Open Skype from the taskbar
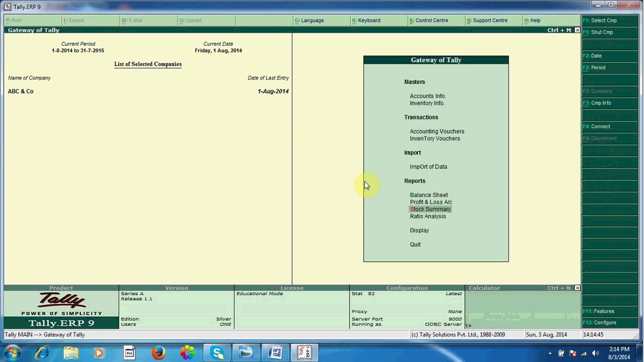644x362 pixels. click(x=217, y=353)
